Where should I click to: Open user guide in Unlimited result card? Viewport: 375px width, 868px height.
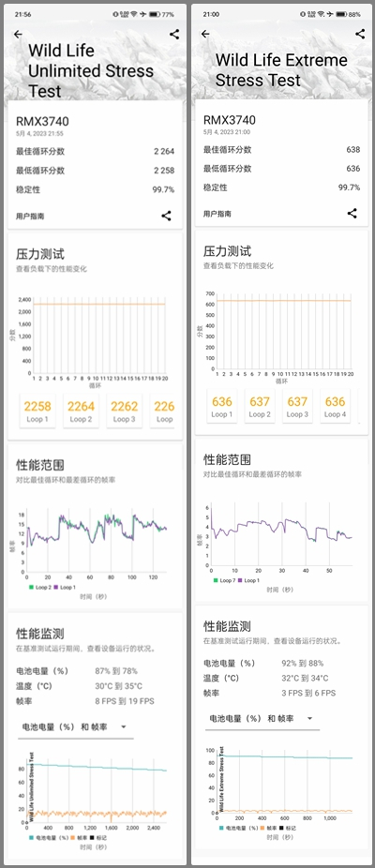30,216
